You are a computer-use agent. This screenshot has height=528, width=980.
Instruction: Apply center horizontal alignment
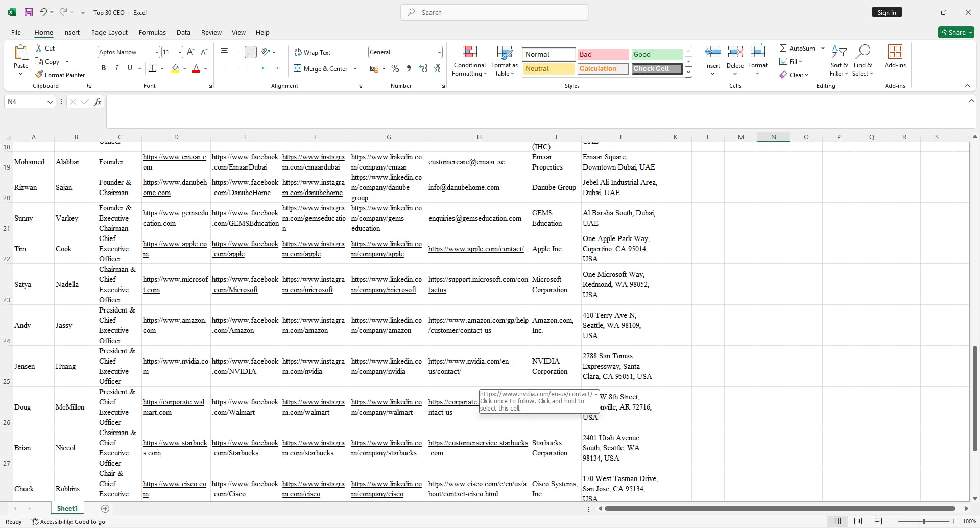pyautogui.click(x=237, y=68)
